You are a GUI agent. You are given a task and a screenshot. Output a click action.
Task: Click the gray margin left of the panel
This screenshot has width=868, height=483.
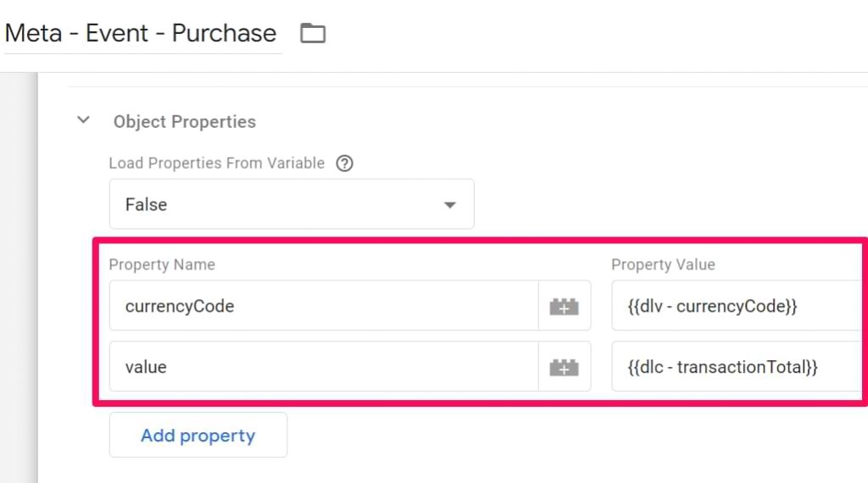point(19,280)
